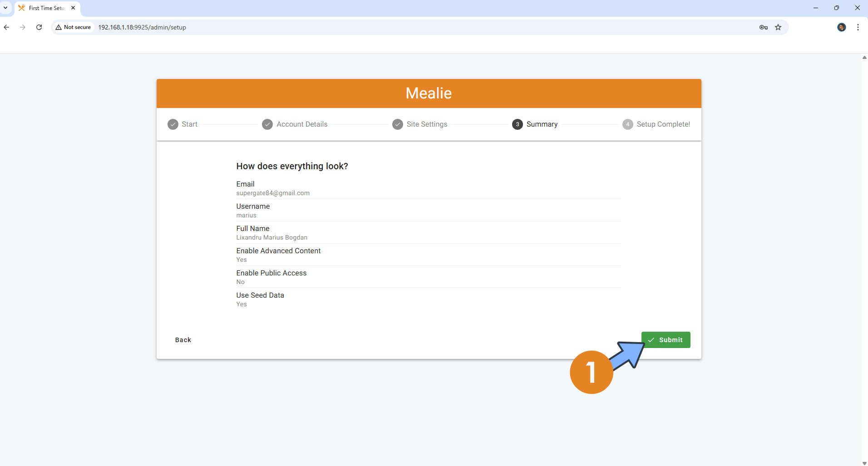Click the browser forward arrow icon

tap(23, 27)
